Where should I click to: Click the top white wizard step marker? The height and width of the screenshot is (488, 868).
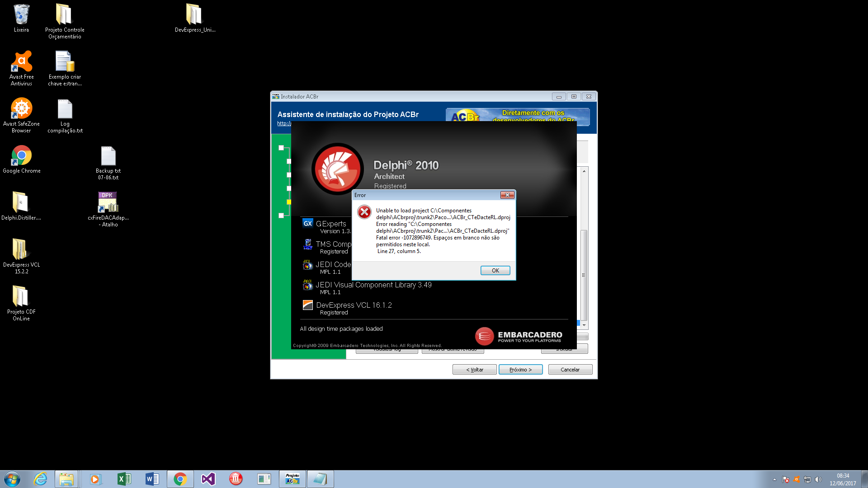[x=281, y=148]
